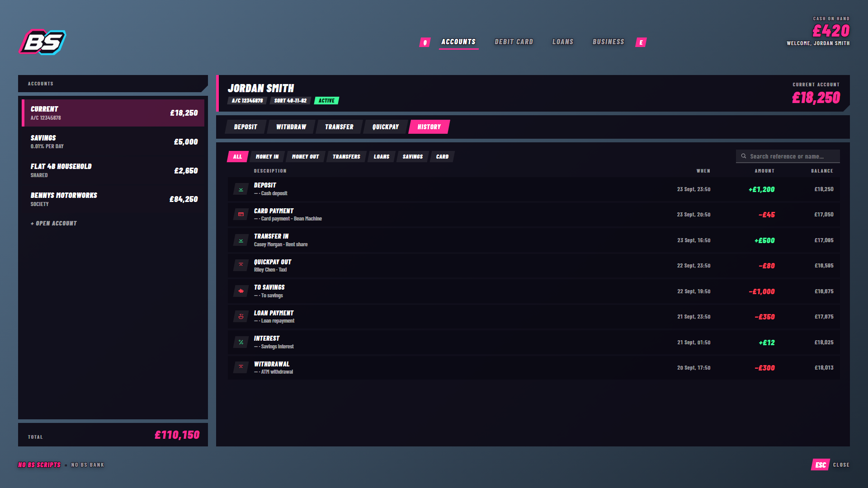Click the Quickpay Out arrow icon

[x=241, y=266]
